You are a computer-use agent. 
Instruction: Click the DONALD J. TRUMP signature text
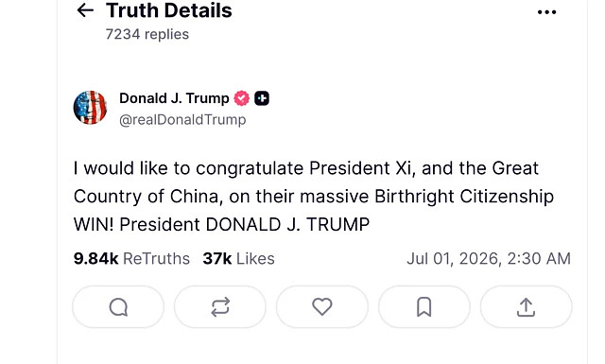coord(287,225)
